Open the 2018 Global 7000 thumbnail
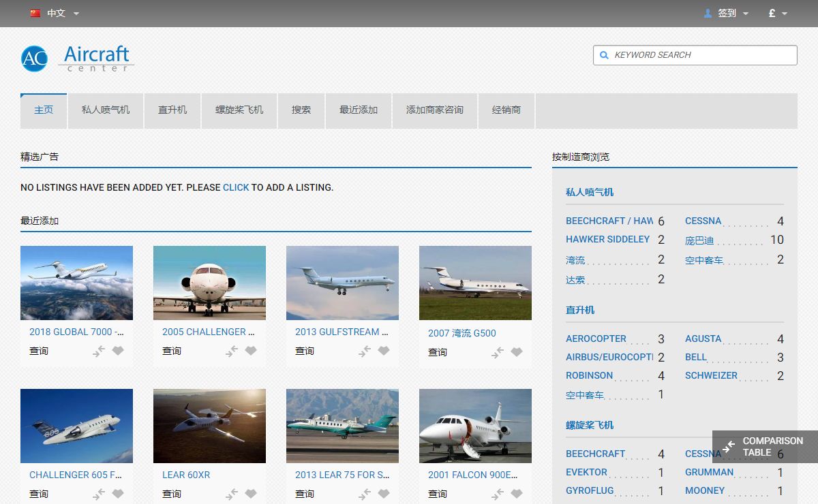Image resolution: width=818 pixels, height=504 pixels. point(76,283)
